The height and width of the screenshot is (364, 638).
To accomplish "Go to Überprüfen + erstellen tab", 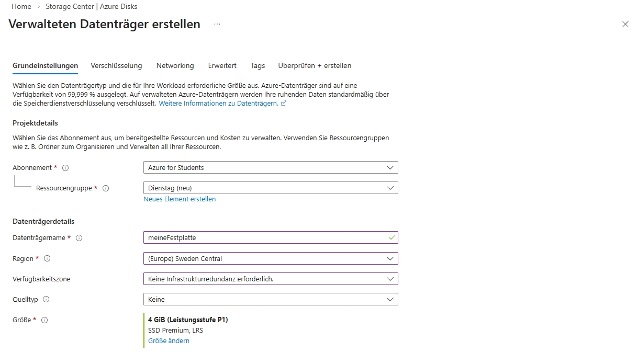I will point(315,66).
